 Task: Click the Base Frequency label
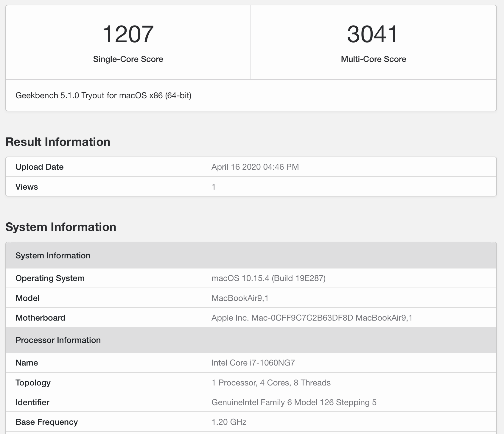(46, 422)
